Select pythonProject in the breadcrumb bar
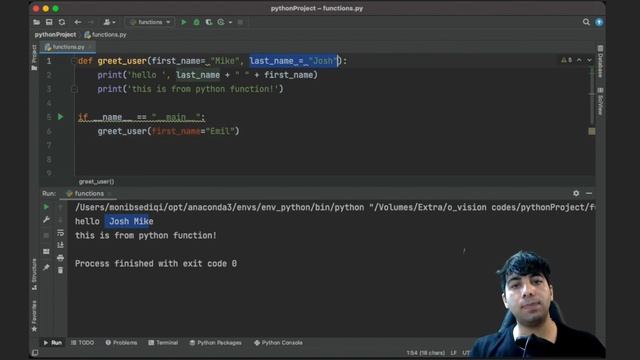640x360 pixels. (x=55, y=35)
